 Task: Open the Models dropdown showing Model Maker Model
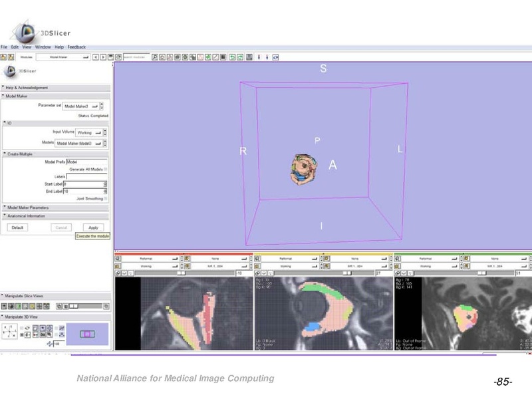(78, 143)
